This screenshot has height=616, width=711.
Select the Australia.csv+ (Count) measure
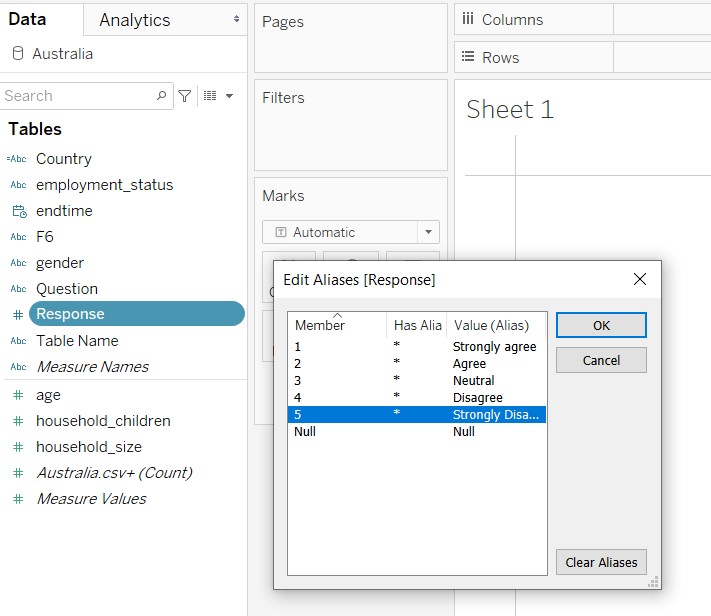point(114,473)
